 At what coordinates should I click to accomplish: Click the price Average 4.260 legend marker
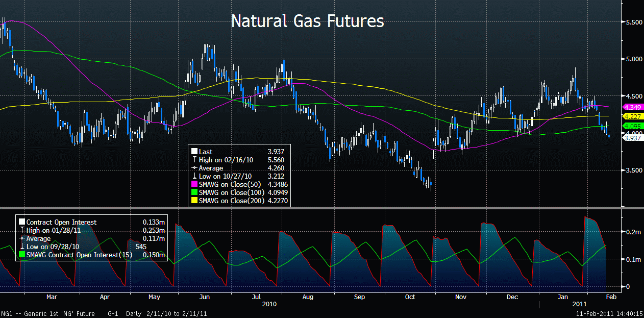click(x=194, y=168)
